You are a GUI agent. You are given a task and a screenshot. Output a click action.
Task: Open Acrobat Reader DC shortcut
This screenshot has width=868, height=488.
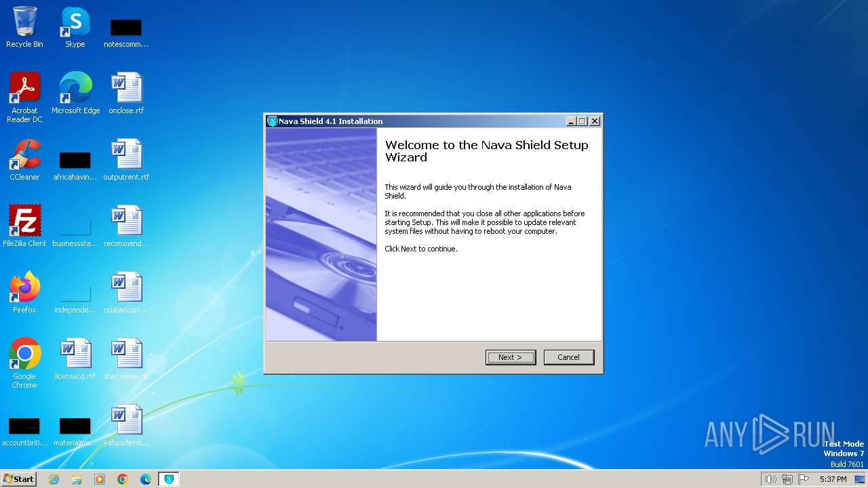coord(24,97)
